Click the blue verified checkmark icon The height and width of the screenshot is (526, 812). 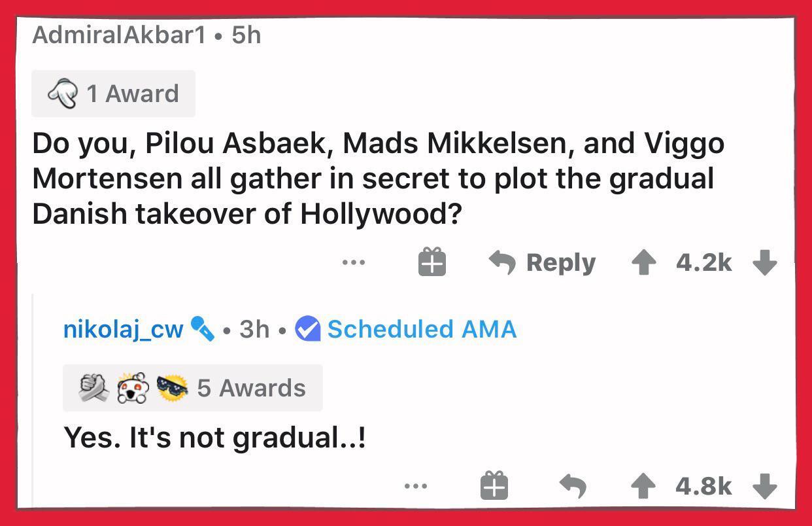307,329
